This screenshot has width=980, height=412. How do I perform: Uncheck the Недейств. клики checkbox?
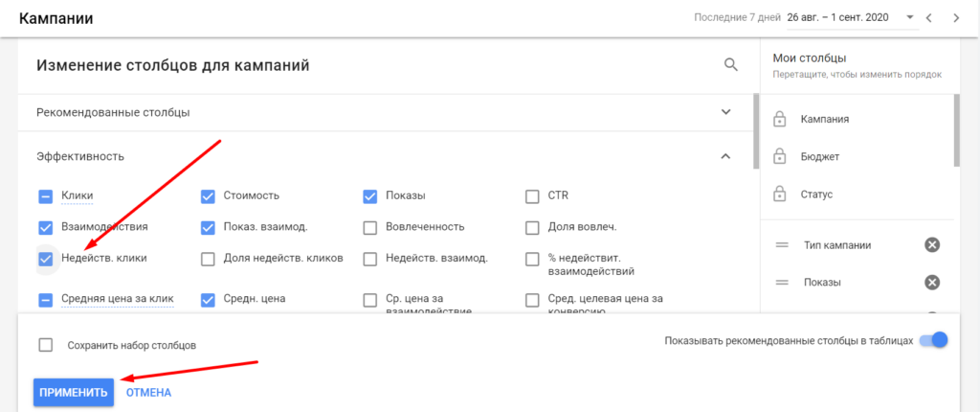click(45, 259)
